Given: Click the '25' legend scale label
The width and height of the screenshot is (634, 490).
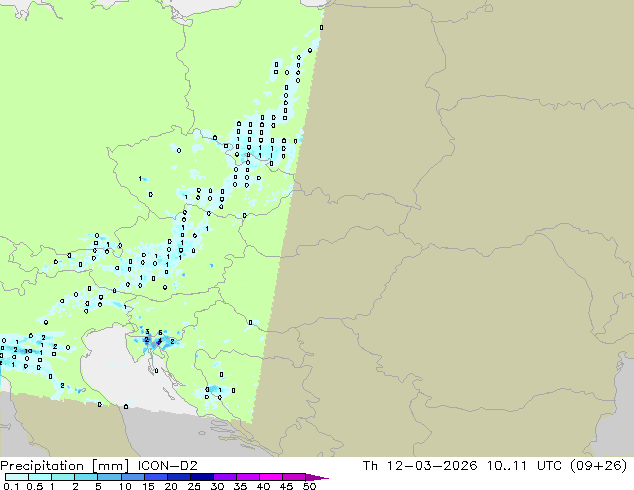Looking at the screenshot, I should pos(194,486).
